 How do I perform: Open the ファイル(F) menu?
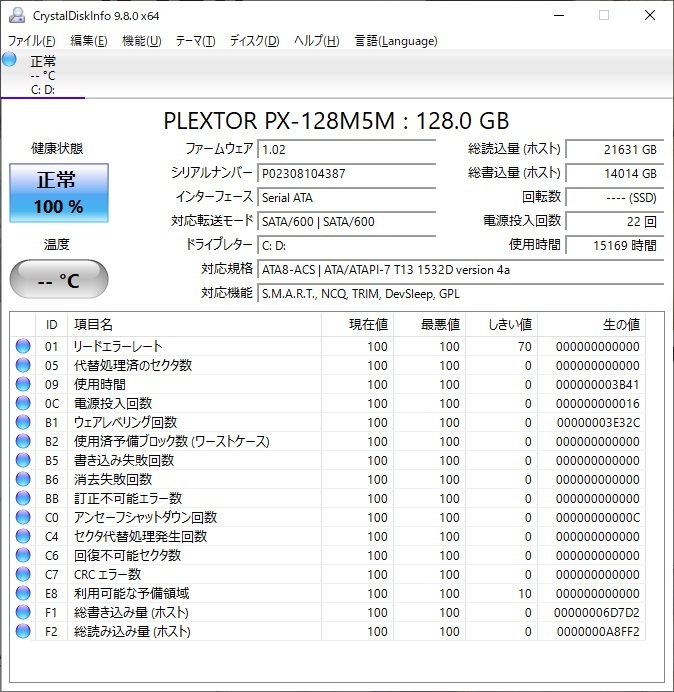click(32, 41)
